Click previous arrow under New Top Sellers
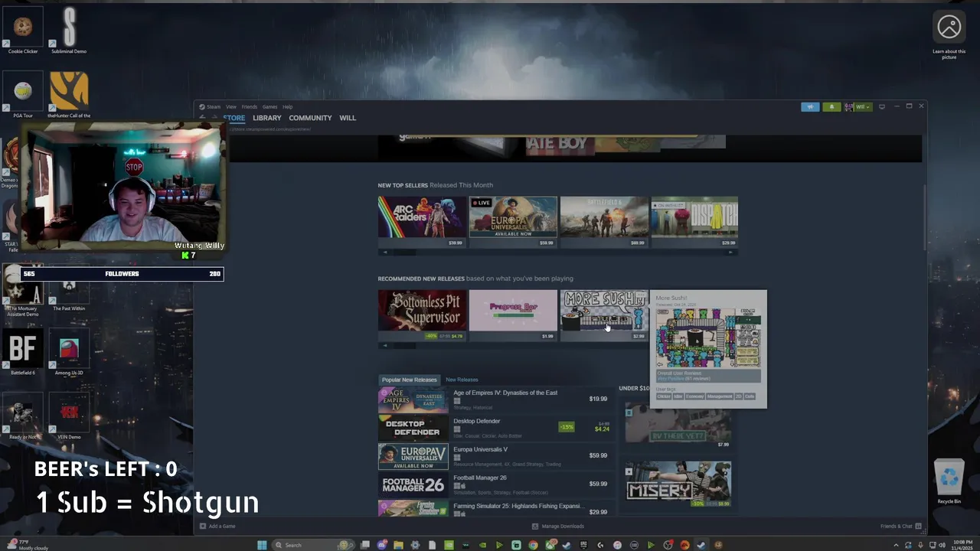This screenshot has height=551, width=980. 384,252
